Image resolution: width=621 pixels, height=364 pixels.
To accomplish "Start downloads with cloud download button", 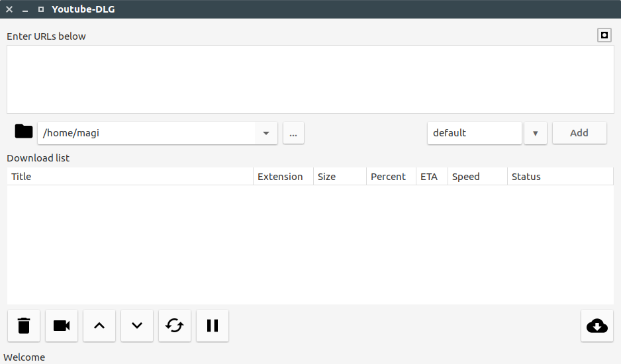I will [x=597, y=326].
